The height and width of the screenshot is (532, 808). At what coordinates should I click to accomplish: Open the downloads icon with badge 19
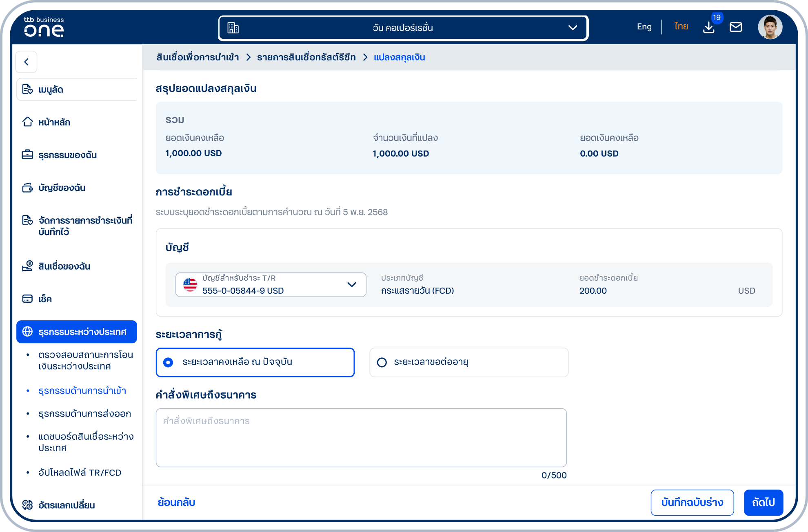pyautogui.click(x=709, y=27)
